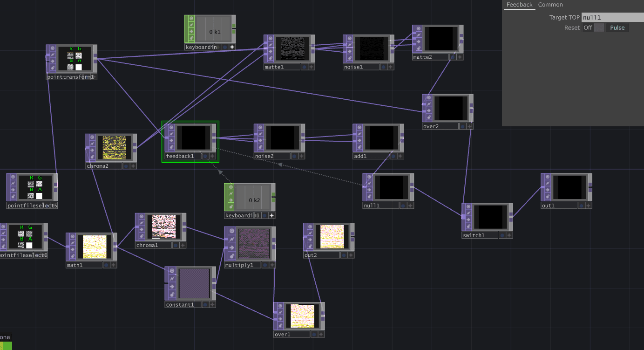Select the matte2 node thumbnail
This screenshot has width=644, height=350.
(441, 39)
